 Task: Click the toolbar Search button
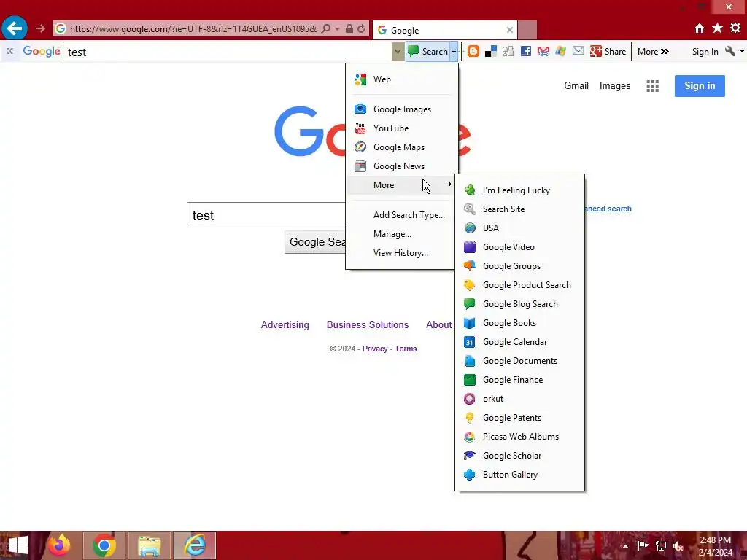(427, 52)
